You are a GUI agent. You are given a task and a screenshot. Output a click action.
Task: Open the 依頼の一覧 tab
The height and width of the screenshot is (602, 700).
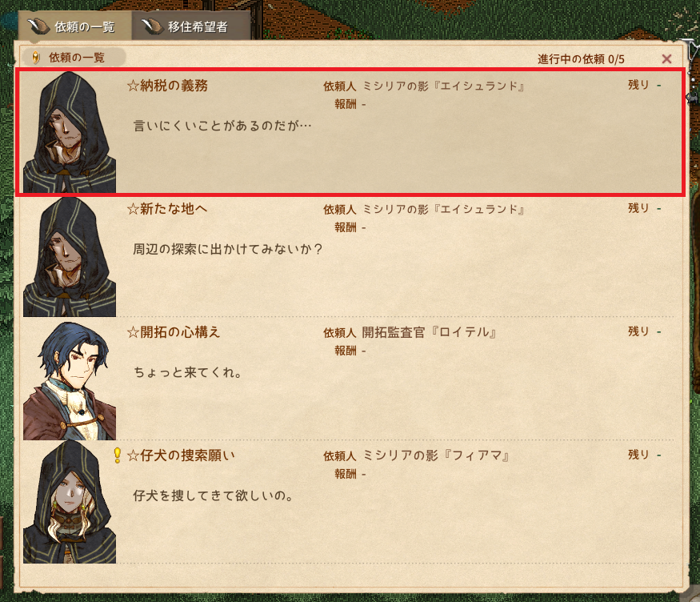tap(74, 26)
